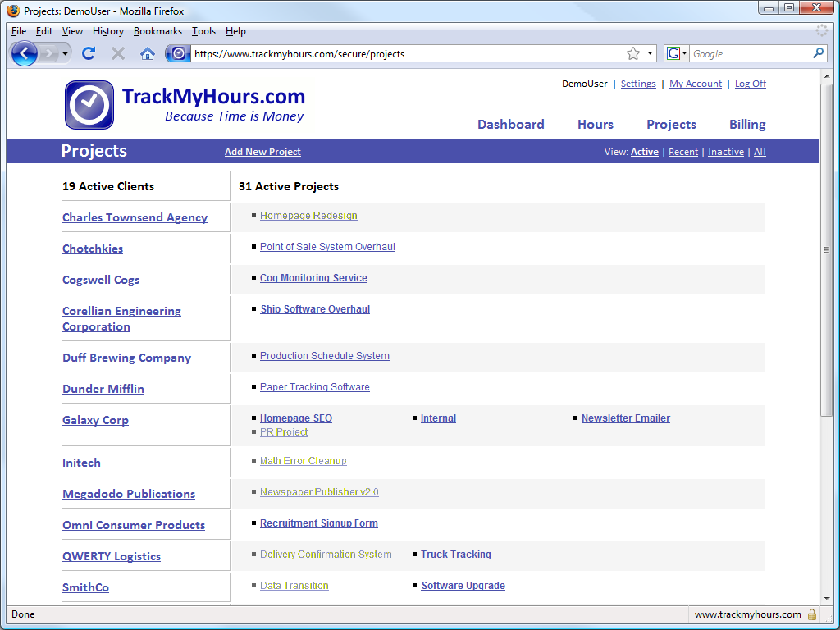Open the Dashboard navigation tab
840x630 pixels.
coord(510,125)
